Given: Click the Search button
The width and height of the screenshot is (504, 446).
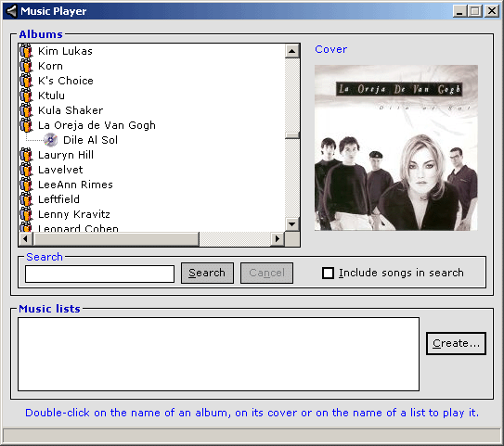Looking at the screenshot, I should click(207, 273).
